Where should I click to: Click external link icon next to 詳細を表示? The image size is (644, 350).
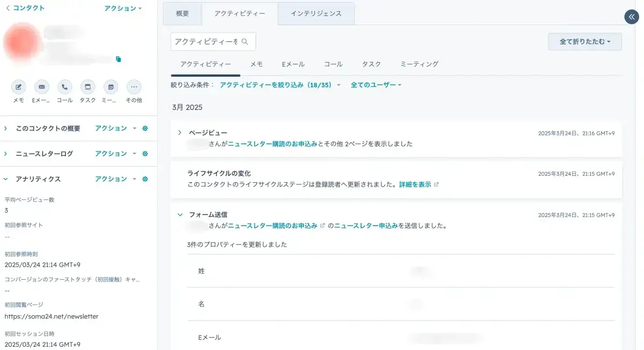[436, 184]
